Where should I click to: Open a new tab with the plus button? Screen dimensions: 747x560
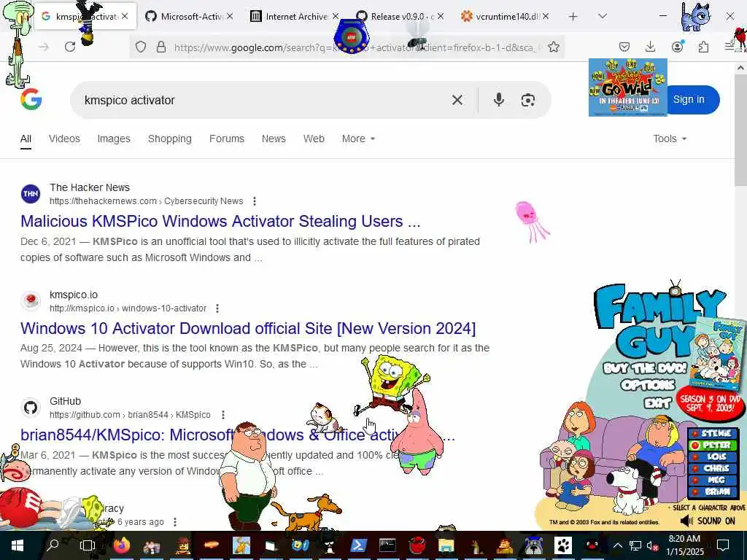click(x=573, y=17)
